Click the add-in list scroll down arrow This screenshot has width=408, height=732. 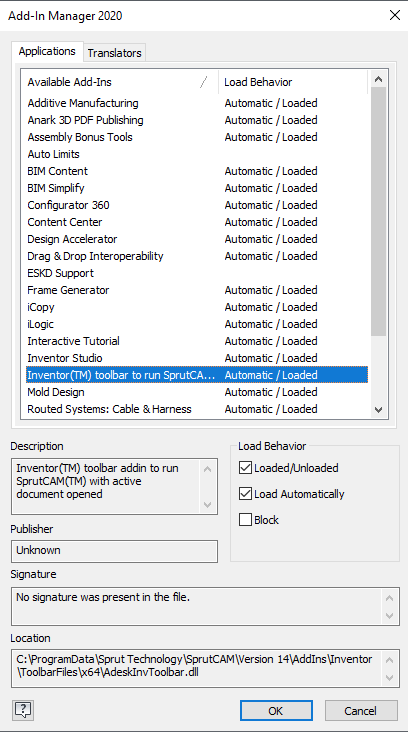[x=379, y=410]
